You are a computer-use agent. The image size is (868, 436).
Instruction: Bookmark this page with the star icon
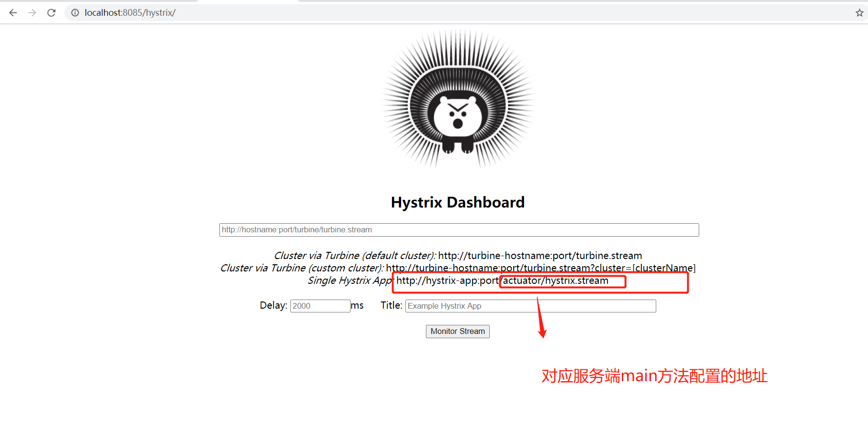click(859, 13)
